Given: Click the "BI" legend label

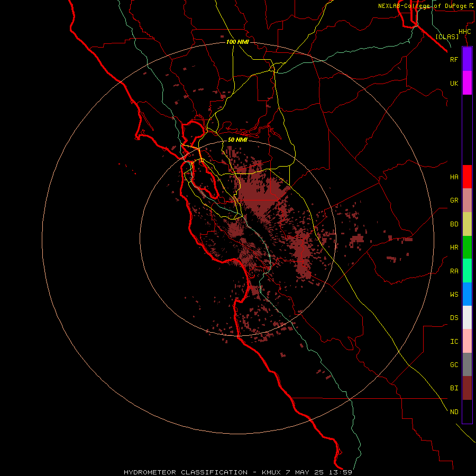Looking at the screenshot, I should pyautogui.click(x=454, y=388).
